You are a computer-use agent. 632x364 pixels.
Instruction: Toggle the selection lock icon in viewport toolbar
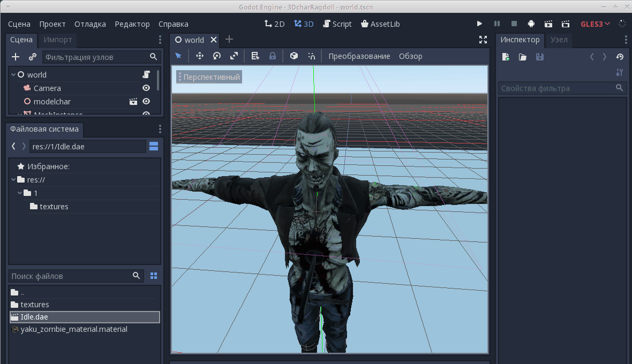click(x=273, y=56)
